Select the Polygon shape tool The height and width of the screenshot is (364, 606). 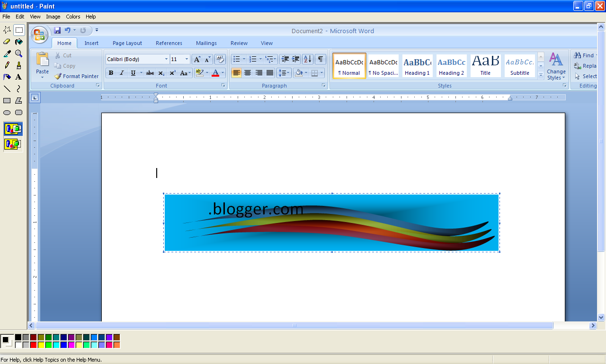pyautogui.click(x=19, y=100)
